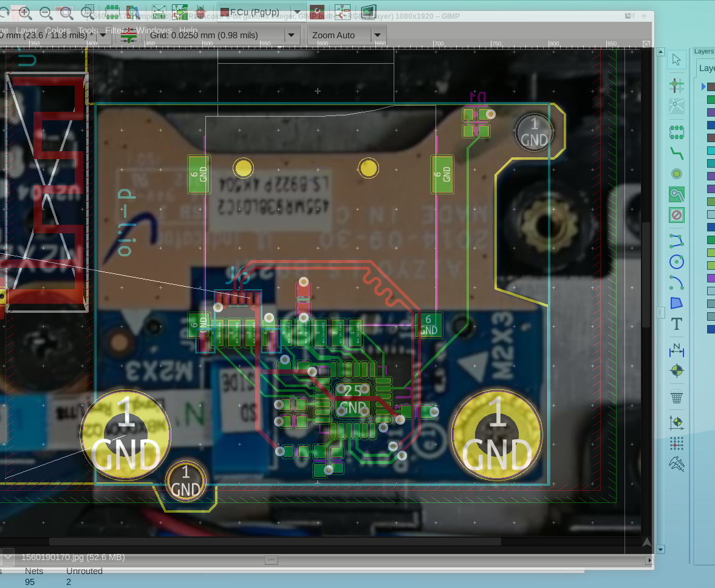Run Design Rules Check ladybug icon

(x=200, y=12)
